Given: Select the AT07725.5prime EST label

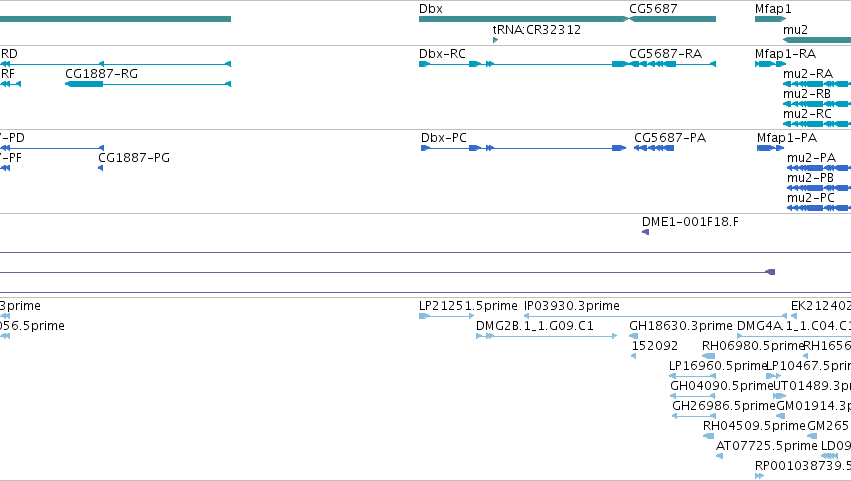Looking at the screenshot, I should pyautogui.click(x=766, y=446).
